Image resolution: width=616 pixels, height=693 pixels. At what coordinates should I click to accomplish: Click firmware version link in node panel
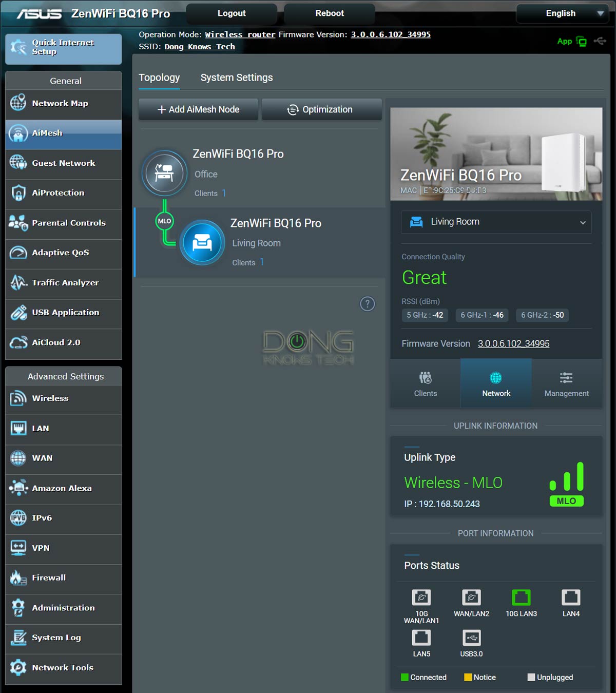(513, 343)
